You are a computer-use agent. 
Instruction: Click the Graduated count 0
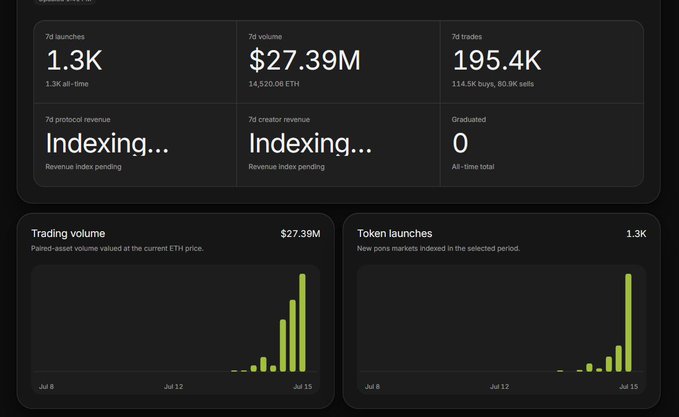(460, 143)
